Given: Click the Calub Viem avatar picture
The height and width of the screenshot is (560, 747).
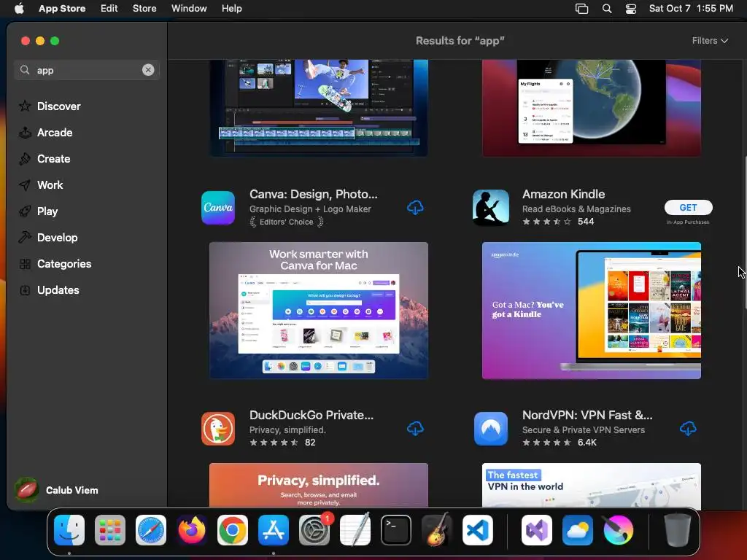Looking at the screenshot, I should pos(27,490).
